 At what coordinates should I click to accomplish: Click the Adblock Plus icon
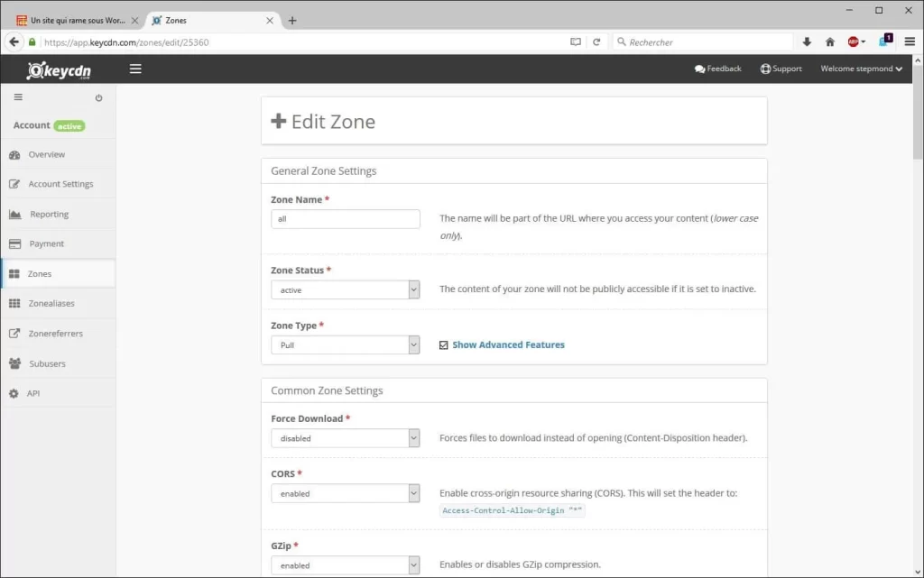[x=853, y=41]
